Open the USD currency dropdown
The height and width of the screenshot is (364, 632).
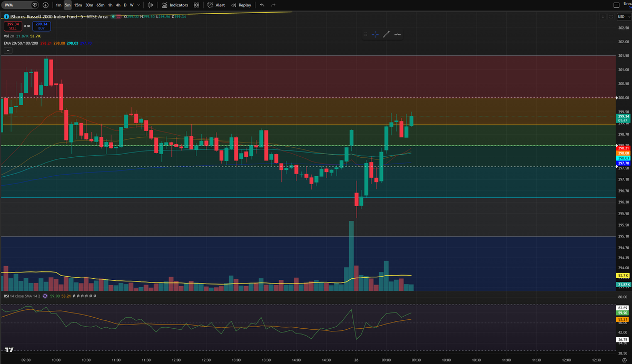pos(623,17)
